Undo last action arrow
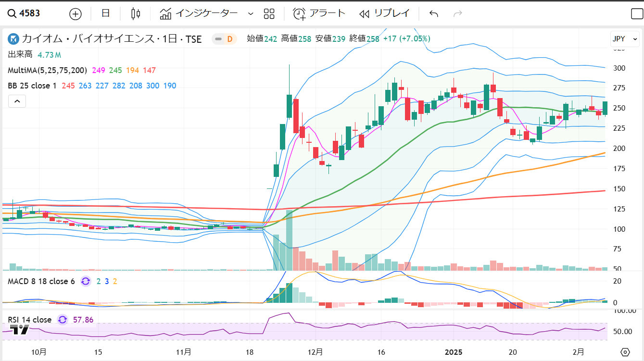 click(434, 13)
